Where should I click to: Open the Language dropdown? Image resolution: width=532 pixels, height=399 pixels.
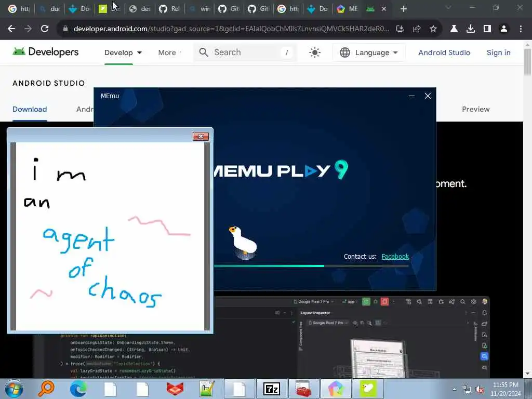[368, 52]
